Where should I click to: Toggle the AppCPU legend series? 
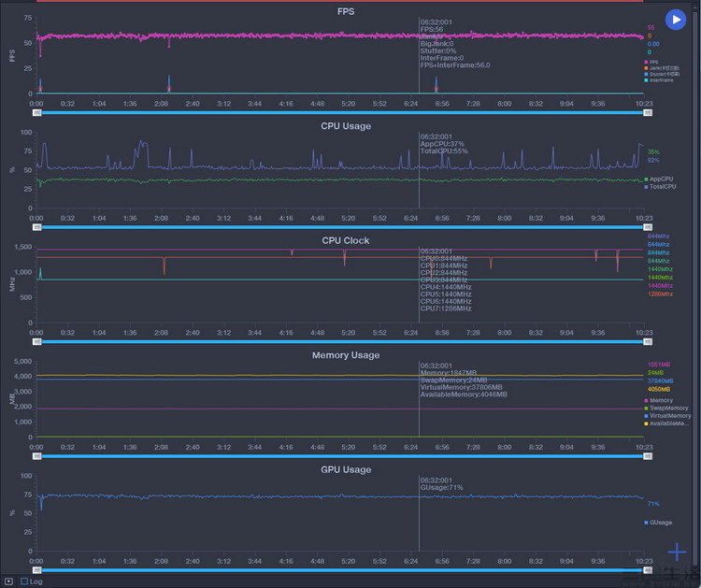[659, 179]
